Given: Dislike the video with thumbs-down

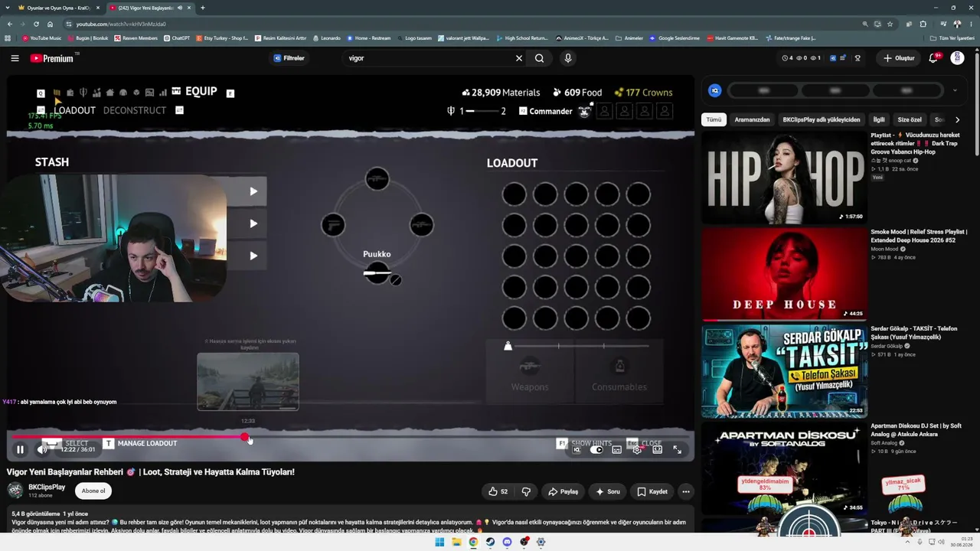Looking at the screenshot, I should [x=526, y=492].
